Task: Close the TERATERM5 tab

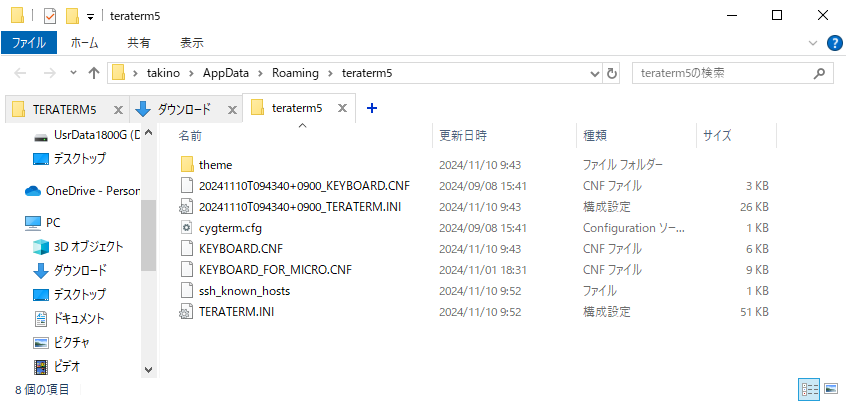Action: (118, 110)
